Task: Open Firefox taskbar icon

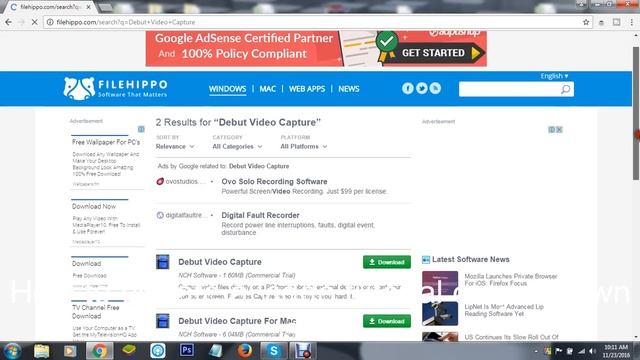Action: [x=244, y=351]
